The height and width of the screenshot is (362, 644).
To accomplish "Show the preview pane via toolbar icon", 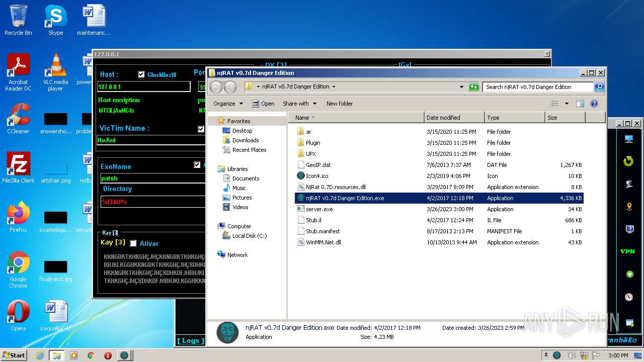I will click(580, 104).
